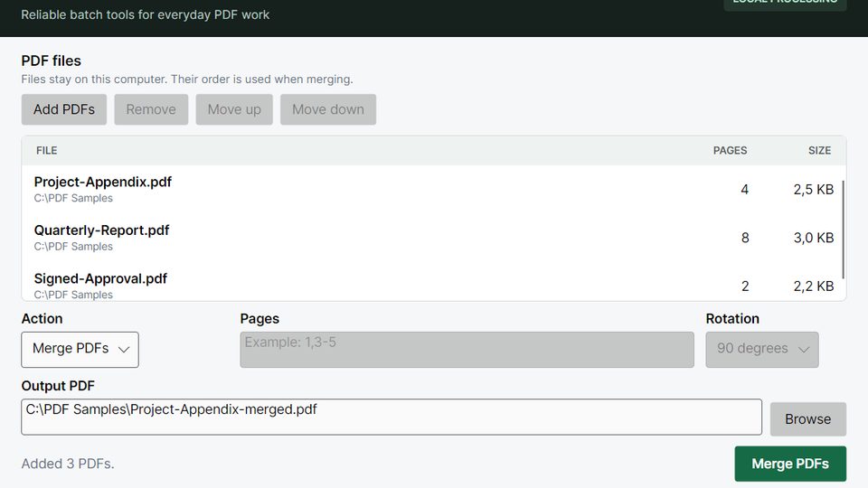
Task: Click the PAGES column header
Action: 730,151
